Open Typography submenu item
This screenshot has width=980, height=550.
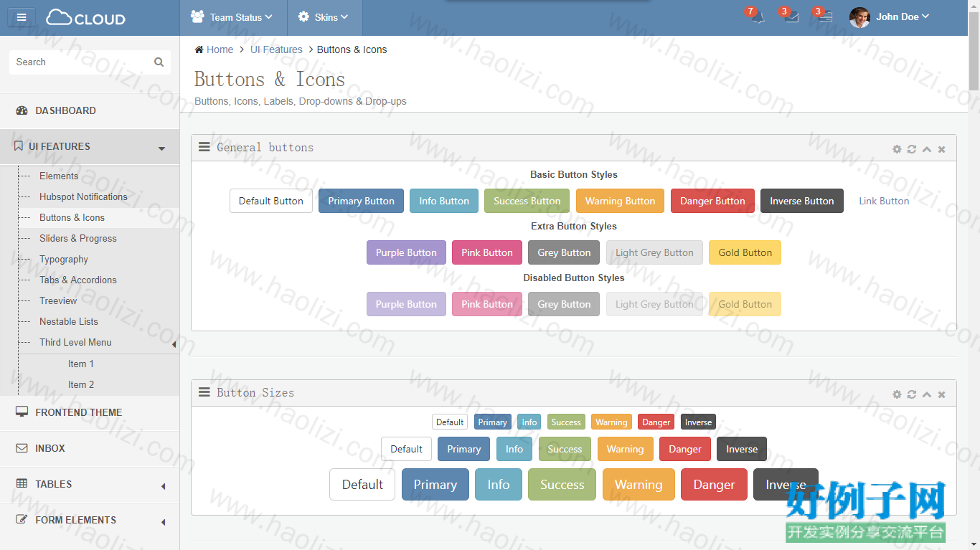64,259
